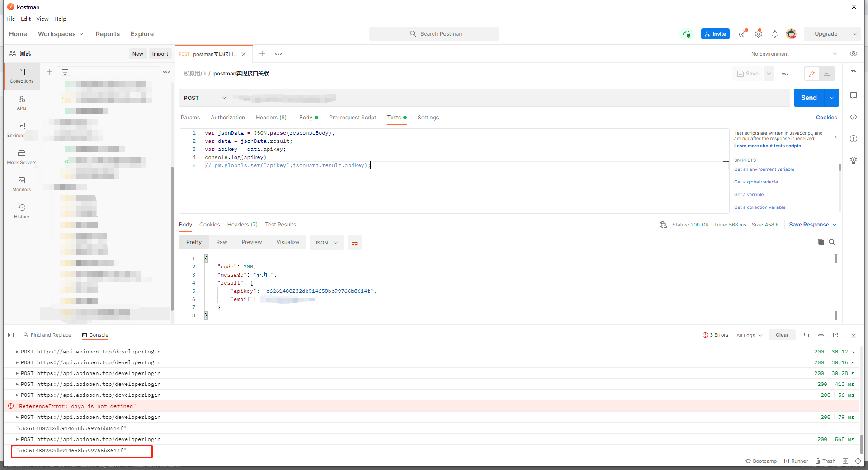Image resolution: width=868 pixels, height=470 pixels.
Task: Open the View menu
Action: [42, 19]
